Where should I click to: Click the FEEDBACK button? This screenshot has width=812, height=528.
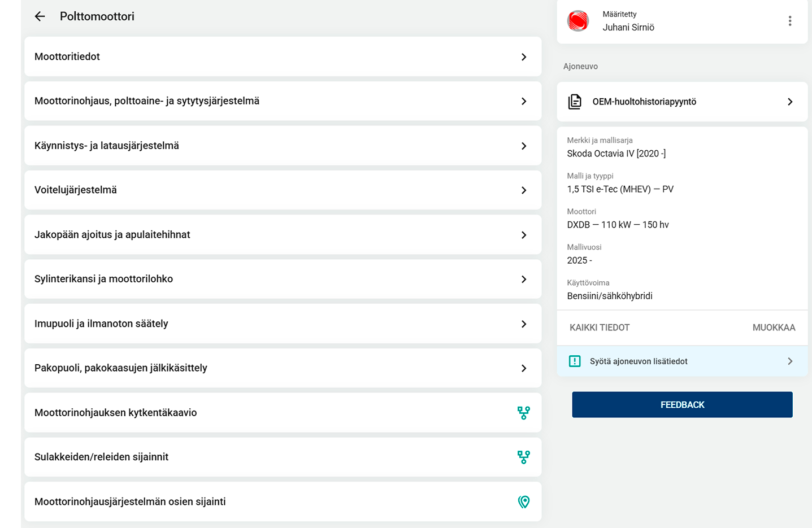click(682, 405)
